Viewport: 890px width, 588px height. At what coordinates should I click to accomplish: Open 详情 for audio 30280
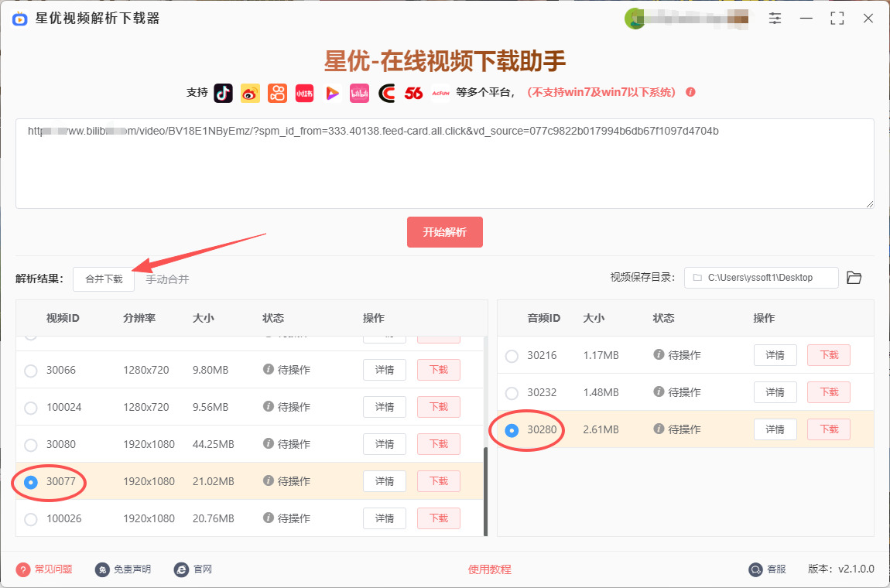(775, 429)
